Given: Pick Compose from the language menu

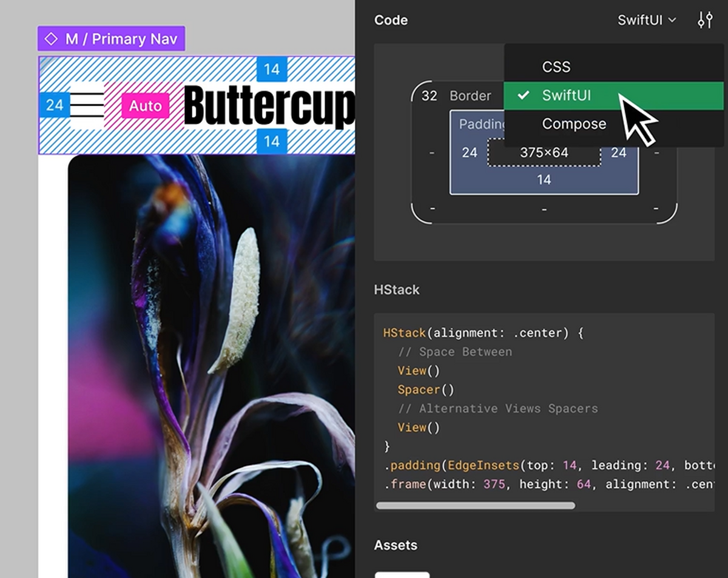Looking at the screenshot, I should click(x=574, y=124).
